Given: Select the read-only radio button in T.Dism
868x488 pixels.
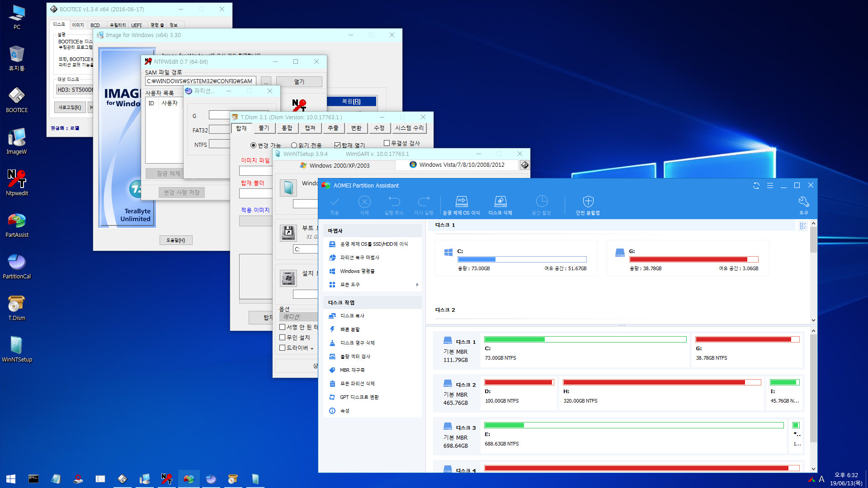Looking at the screenshot, I should tap(294, 145).
